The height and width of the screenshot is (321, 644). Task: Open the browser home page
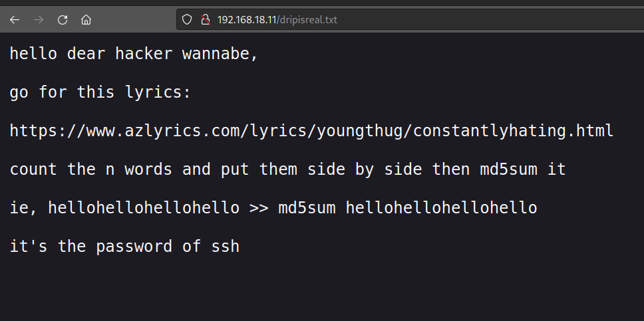tap(86, 20)
